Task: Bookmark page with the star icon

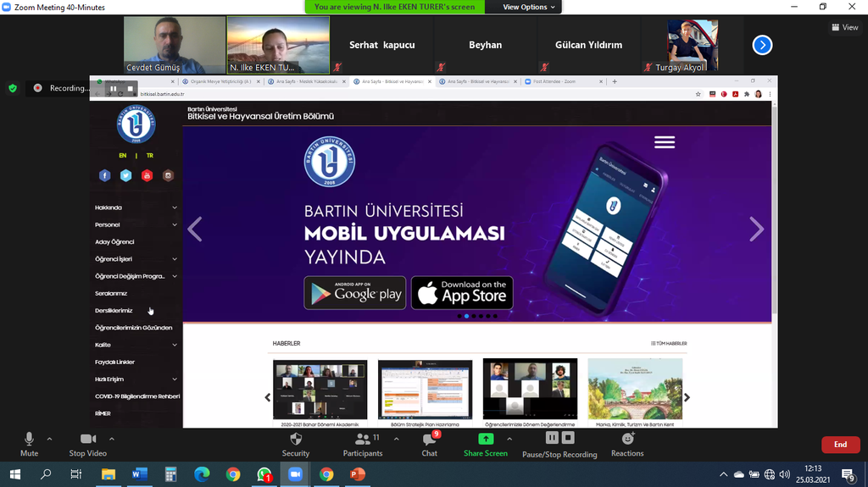Action: click(x=698, y=94)
